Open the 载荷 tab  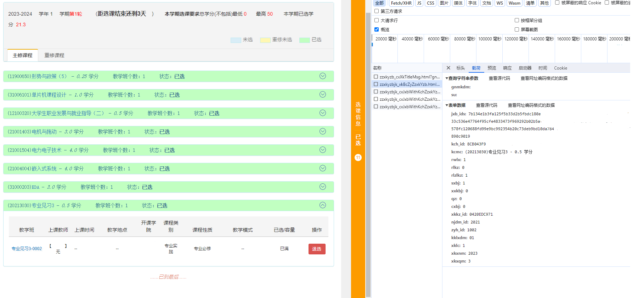(476, 68)
